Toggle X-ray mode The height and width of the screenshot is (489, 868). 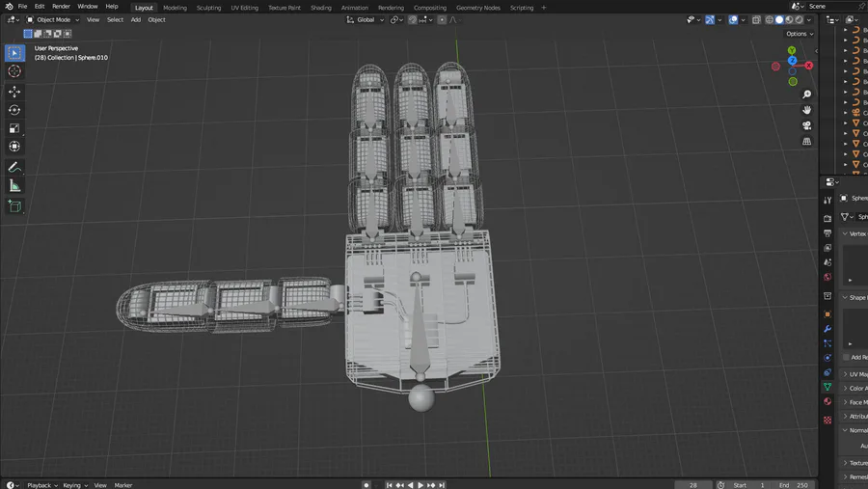pos(756,20)
